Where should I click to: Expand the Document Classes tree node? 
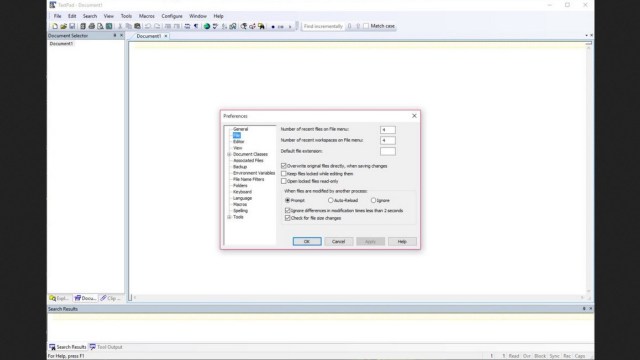tap(229, 154)
